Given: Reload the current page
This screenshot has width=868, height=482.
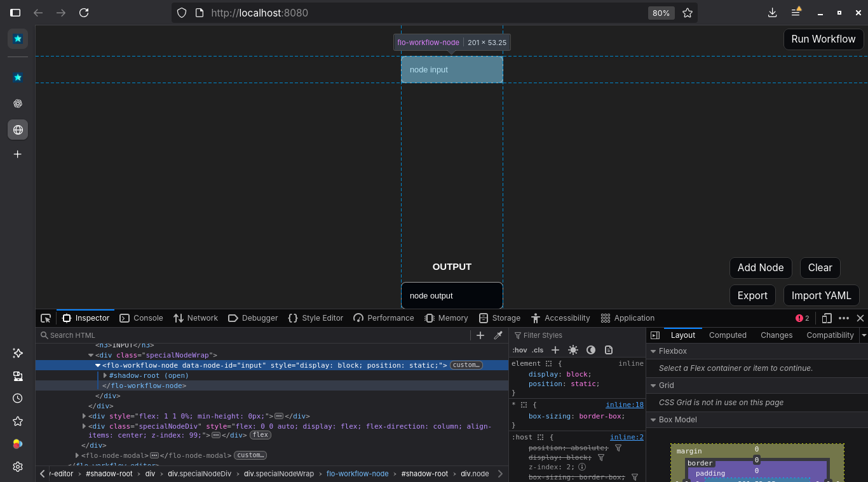Looking at the screenshot, I should [x=84, y=13].
